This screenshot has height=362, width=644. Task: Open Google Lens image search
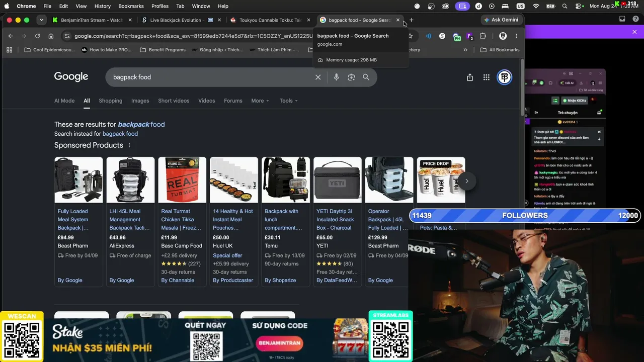[x=351, y=77]
